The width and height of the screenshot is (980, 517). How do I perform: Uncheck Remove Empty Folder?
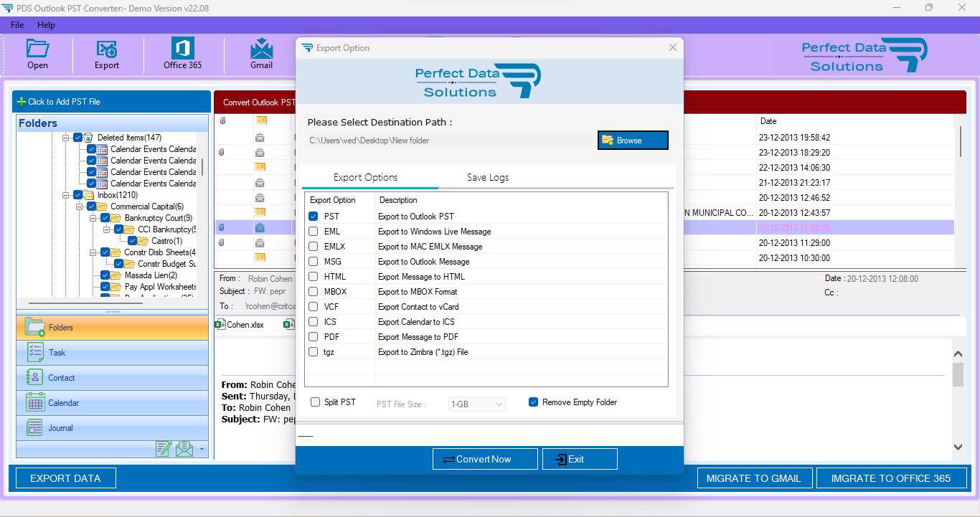pyautogui.click(x=533, y=402)
